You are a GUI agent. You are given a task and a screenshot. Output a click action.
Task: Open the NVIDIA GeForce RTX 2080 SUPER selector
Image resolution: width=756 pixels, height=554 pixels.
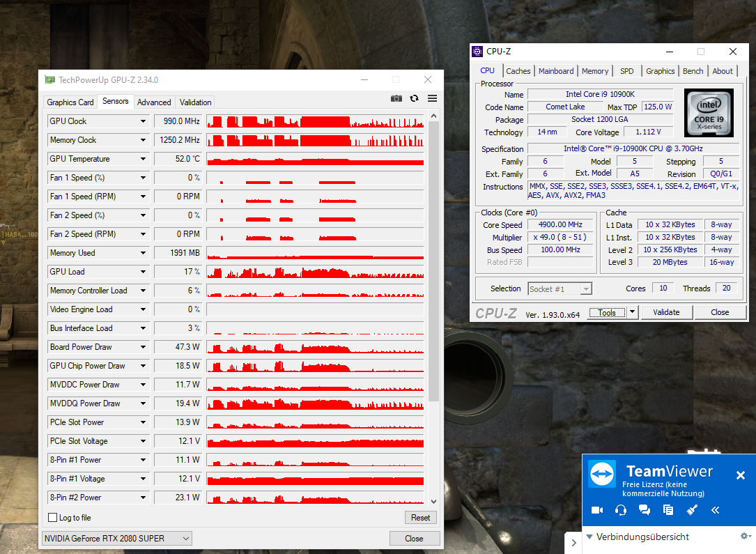tap(116, 538)
